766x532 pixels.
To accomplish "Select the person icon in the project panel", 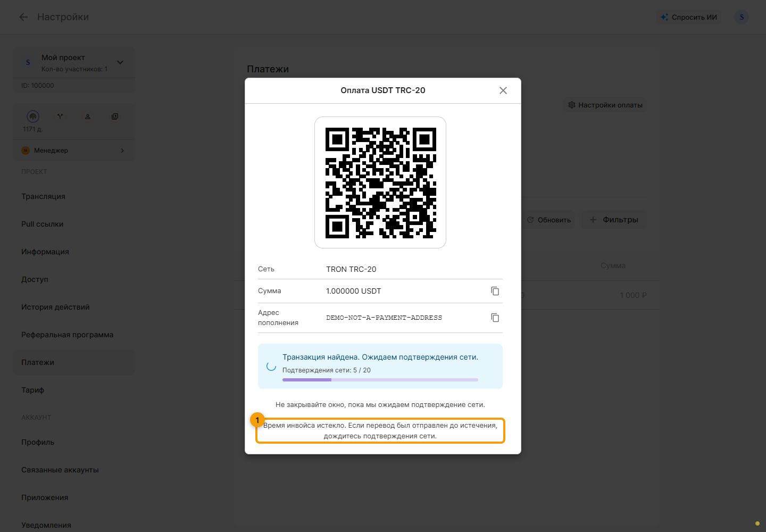I will tap(88, 117).
